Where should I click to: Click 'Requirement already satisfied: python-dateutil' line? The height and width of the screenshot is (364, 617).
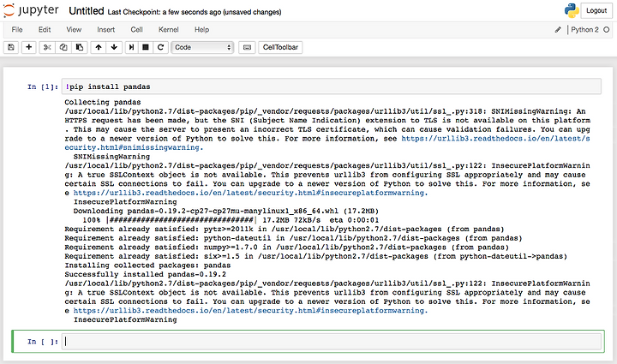tap(294, 238)
